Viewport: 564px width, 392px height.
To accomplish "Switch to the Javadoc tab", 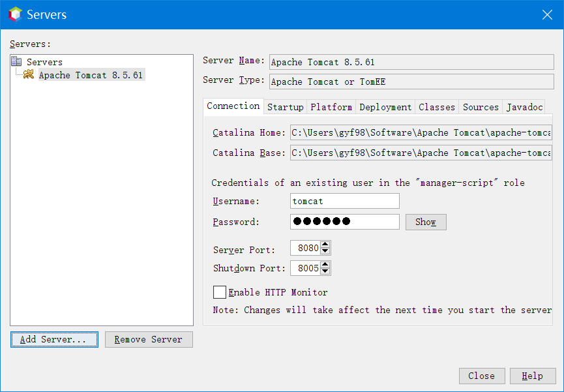I will 524,107.
